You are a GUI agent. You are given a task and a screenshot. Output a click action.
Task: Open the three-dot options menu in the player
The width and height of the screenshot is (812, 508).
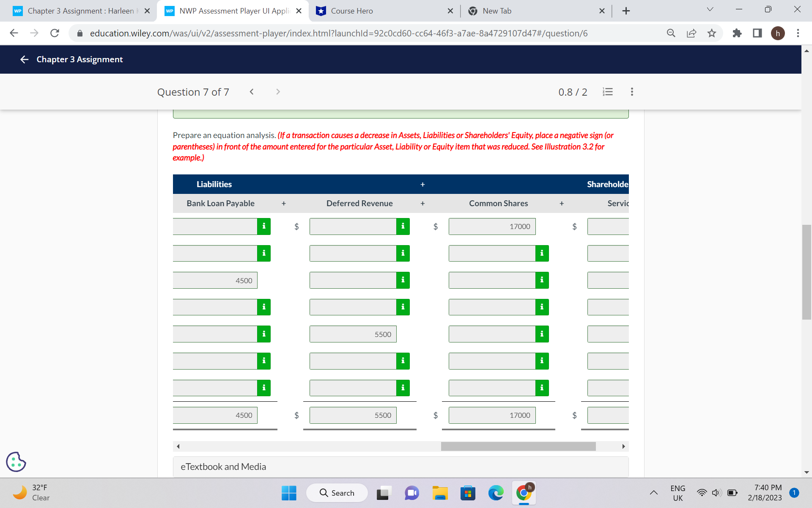[632, 92]
